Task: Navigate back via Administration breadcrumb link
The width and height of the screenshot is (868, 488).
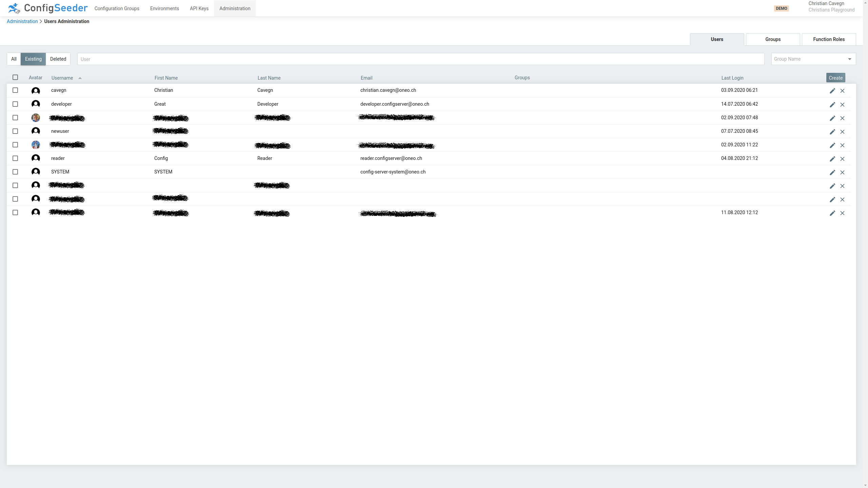Action: (x=22, y=21)
